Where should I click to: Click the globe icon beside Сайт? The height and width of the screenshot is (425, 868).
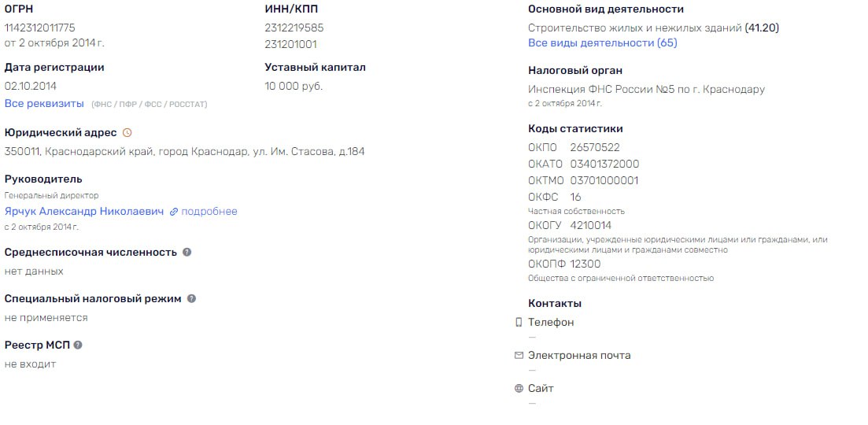pyautogui.click(x=519, y=389)
